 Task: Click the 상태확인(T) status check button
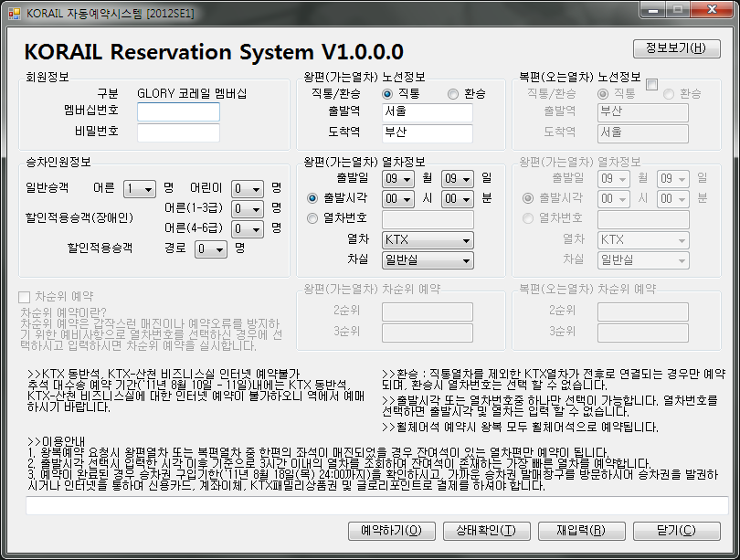[487, 531]
